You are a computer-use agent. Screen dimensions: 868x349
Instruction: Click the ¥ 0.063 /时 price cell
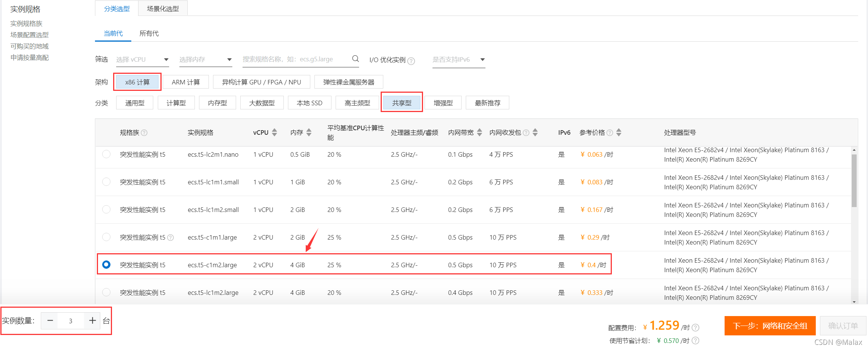[597, 154]
